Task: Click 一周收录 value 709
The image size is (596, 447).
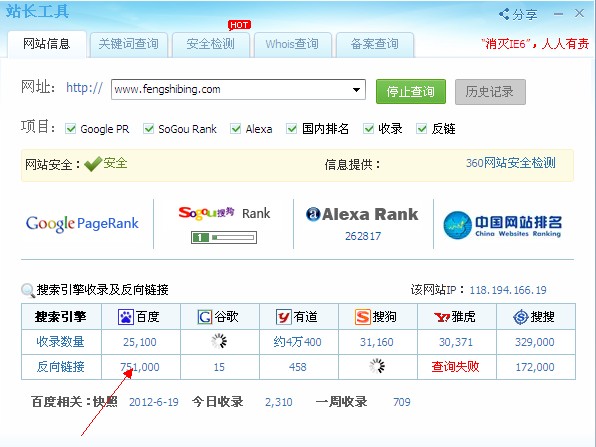Action: click(402, 402)
